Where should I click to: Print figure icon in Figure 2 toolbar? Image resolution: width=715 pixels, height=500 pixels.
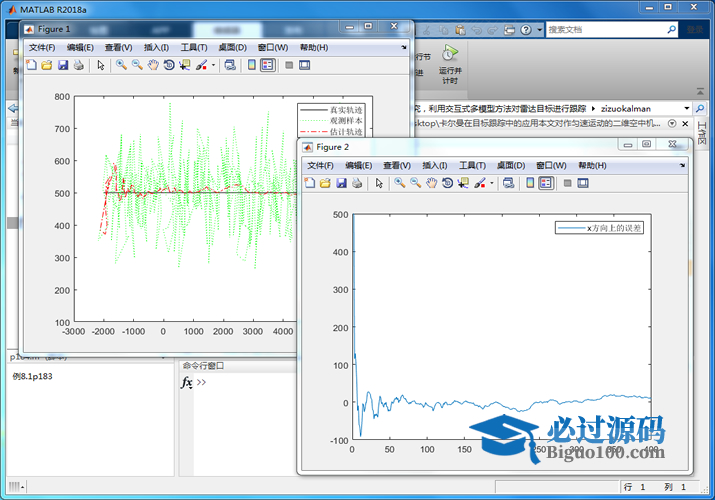click(x=357, y=183)
